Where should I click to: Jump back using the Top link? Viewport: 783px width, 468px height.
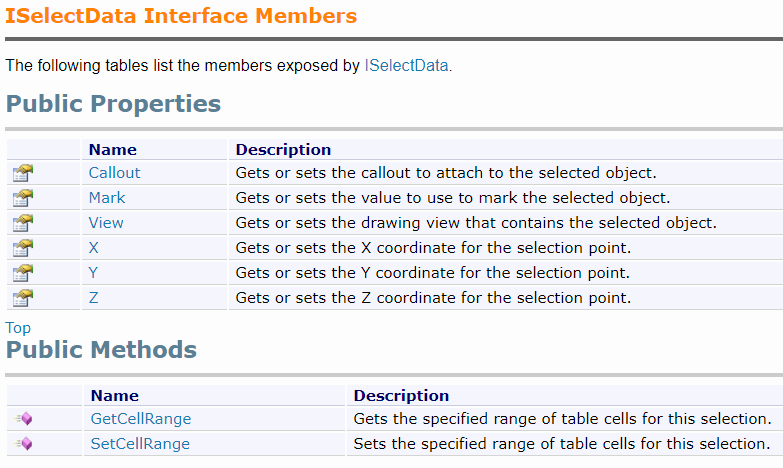pos(18,328)
